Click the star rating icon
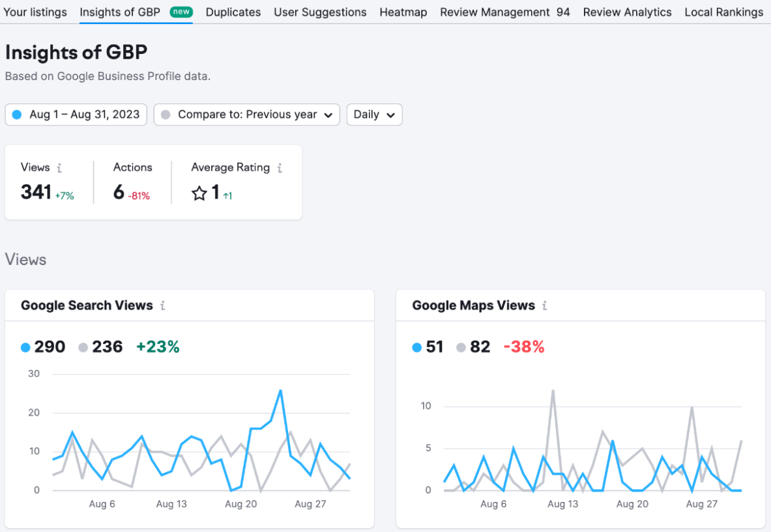 [199, 193]
